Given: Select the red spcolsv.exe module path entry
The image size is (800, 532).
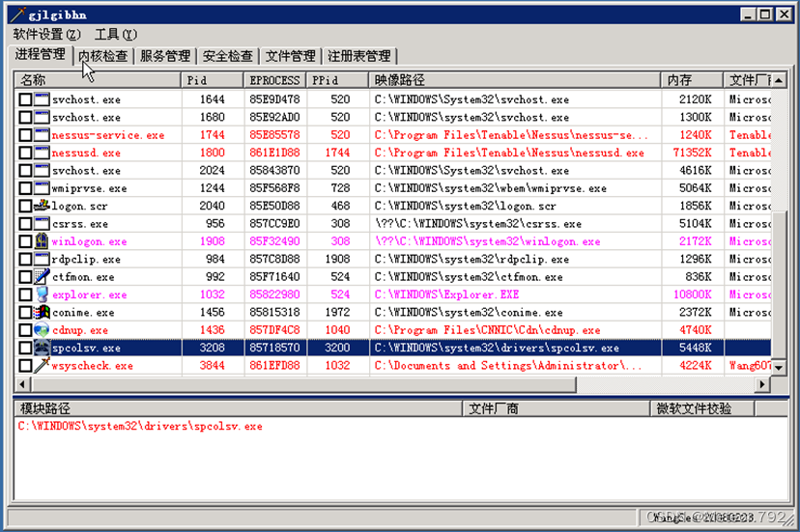Looking at the screenshot, I should [x=140, y=426].
